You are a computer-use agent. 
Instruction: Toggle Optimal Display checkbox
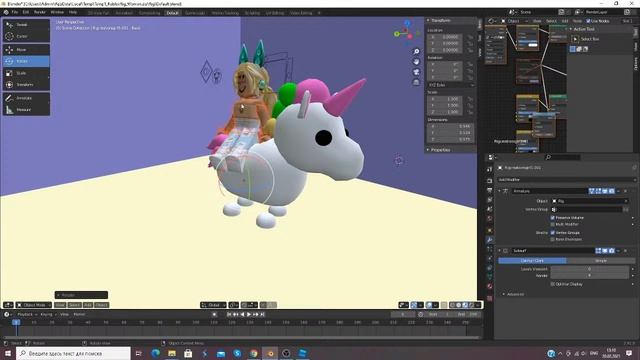[553, 284]
